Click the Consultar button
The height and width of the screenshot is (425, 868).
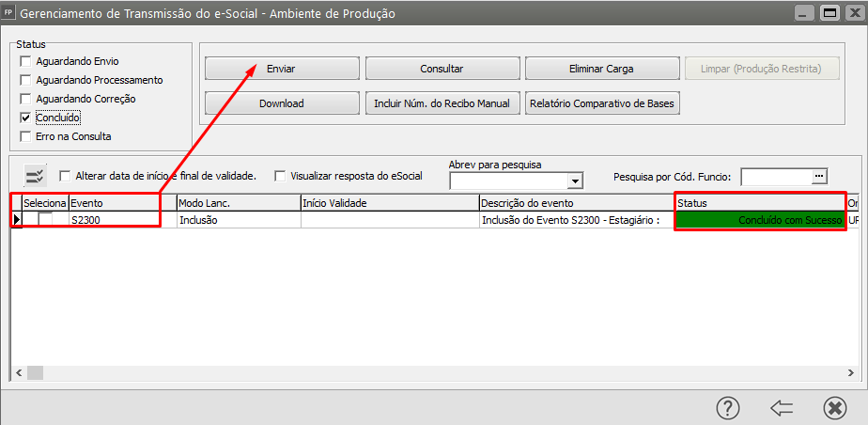pos(442,69)
